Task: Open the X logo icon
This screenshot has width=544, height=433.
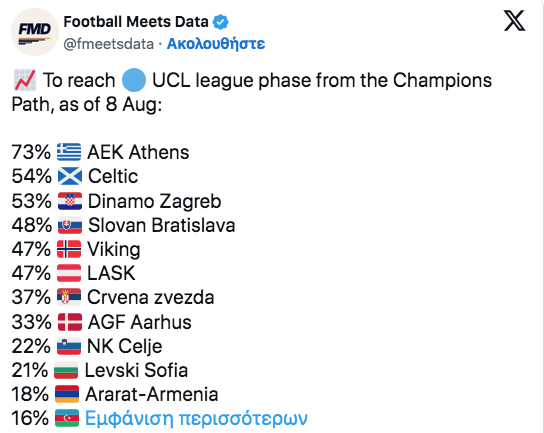Action: (x=515, y=21)
